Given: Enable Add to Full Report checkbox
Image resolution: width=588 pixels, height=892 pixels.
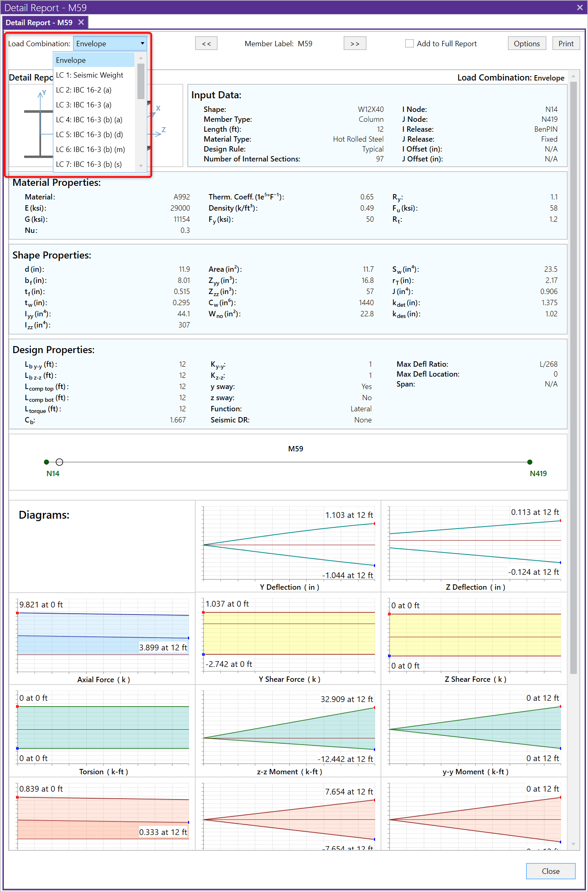Looking at the screenshot, I should point(409,43).
